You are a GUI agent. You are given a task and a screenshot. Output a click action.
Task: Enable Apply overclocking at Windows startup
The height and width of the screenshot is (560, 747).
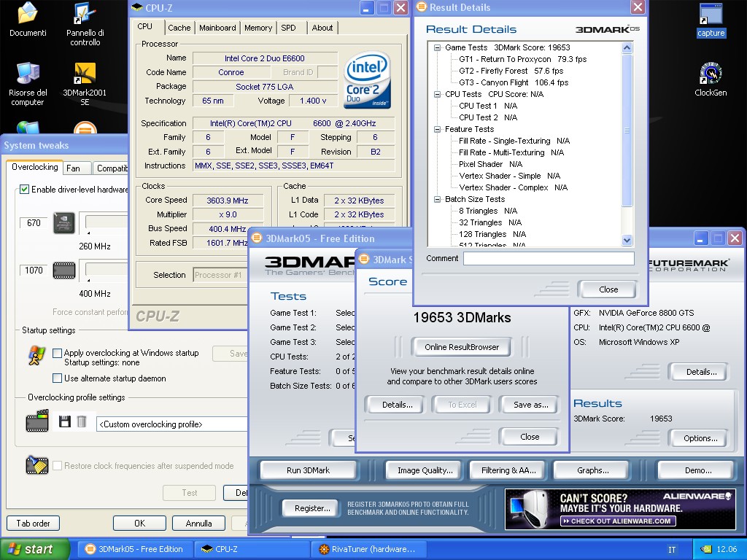[57, 353]
